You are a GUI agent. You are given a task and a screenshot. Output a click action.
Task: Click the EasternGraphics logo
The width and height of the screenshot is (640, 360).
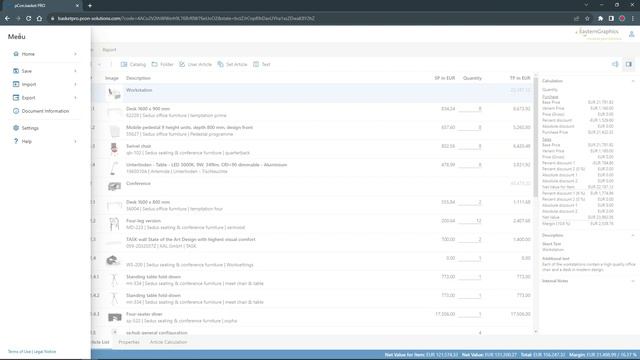pyautogui.click(x=598, y=33)
